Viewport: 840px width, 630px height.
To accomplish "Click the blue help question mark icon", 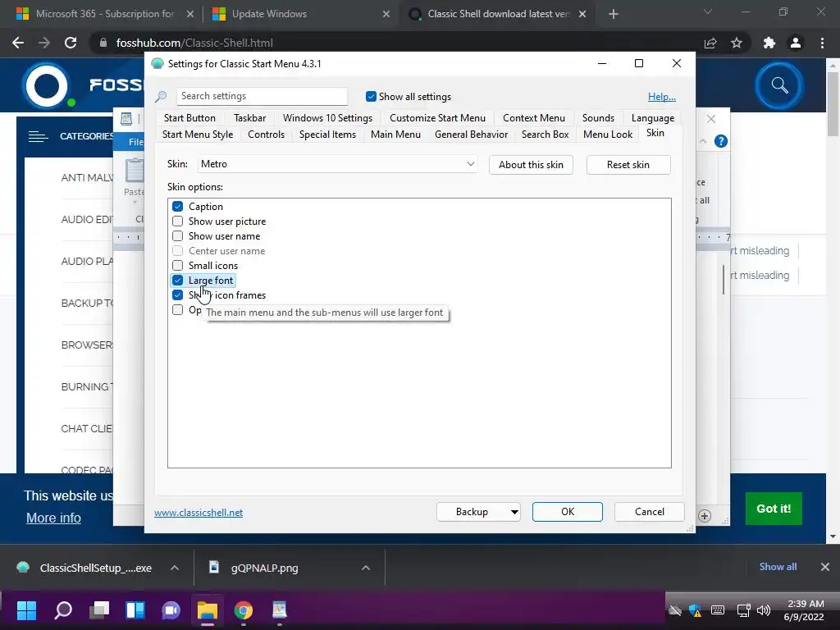I will pyautogui.click(x=721, y=141).
